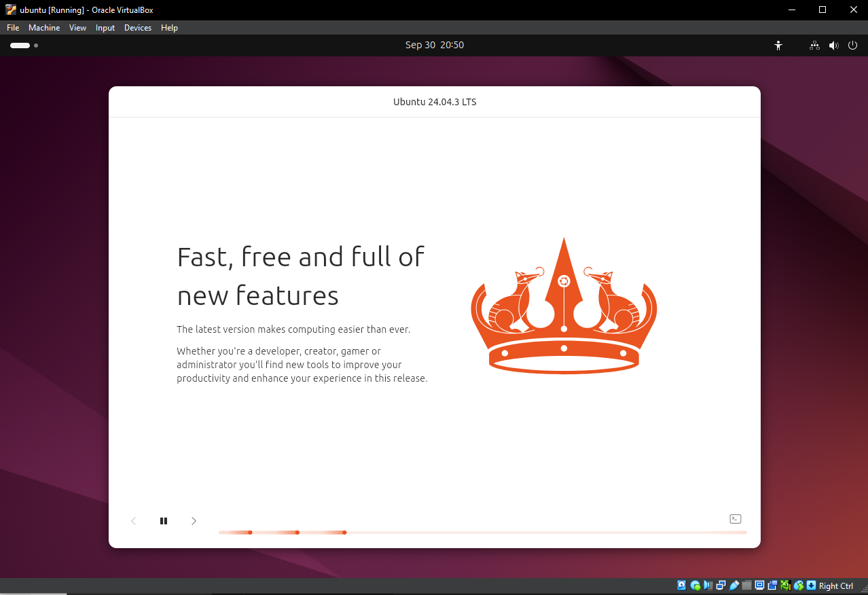The height and width of the screenshot is (595, 868).
Task: Pause the installer slideshow
Action: (164, 521)
